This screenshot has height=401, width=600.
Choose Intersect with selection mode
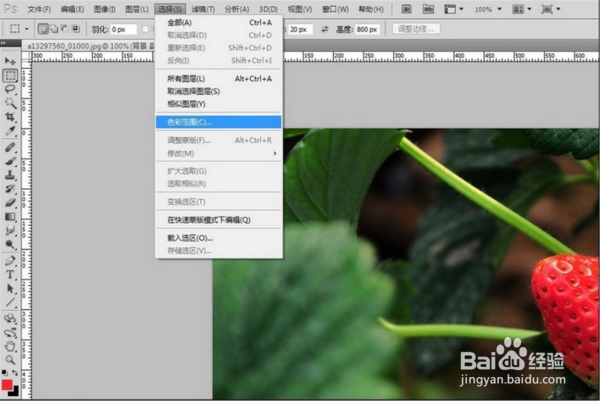tap(76, 29)
